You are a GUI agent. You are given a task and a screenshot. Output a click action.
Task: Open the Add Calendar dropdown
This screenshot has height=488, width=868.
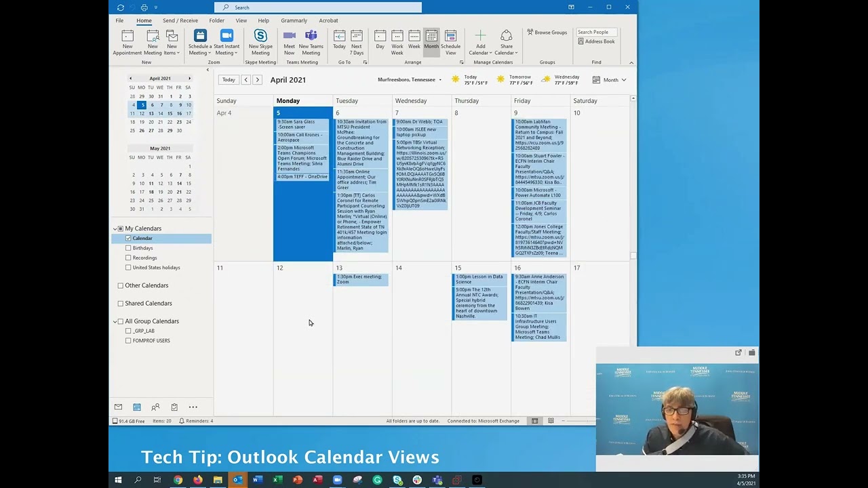(480, 42)
